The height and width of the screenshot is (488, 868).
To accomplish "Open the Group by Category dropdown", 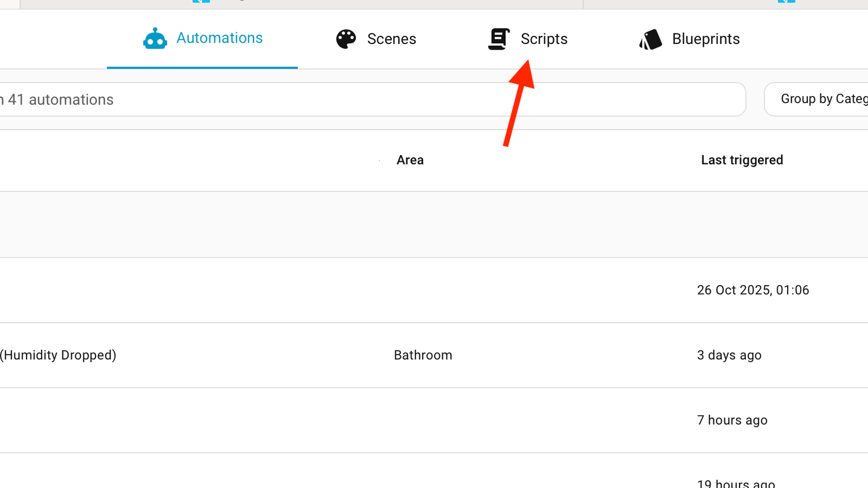I will coord(816,99).
